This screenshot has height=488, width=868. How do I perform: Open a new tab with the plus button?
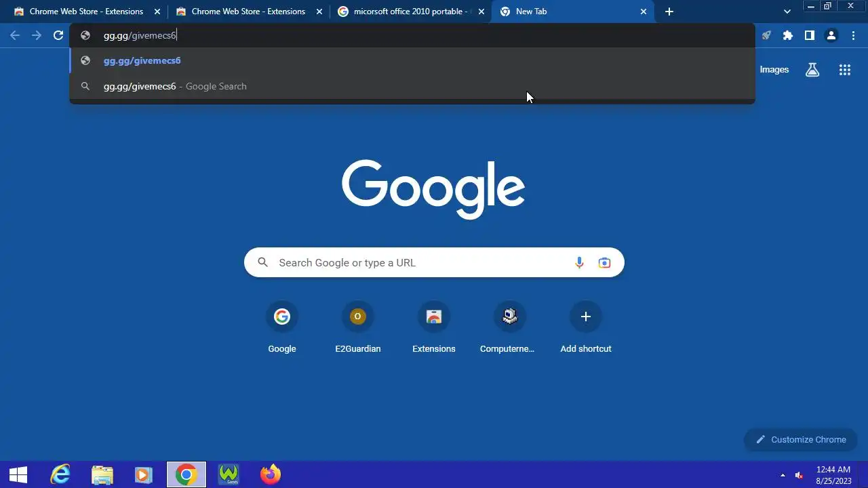[669, 12]
